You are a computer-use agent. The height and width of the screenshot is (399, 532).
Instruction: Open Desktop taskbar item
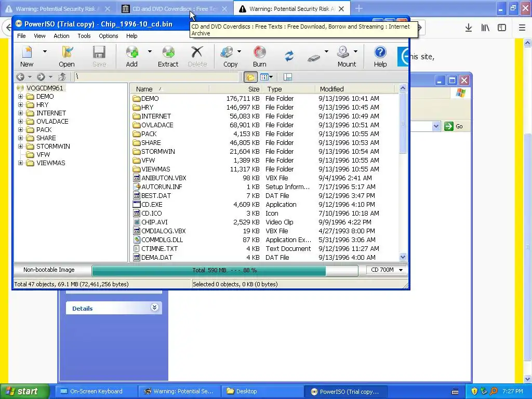(262, 392)
